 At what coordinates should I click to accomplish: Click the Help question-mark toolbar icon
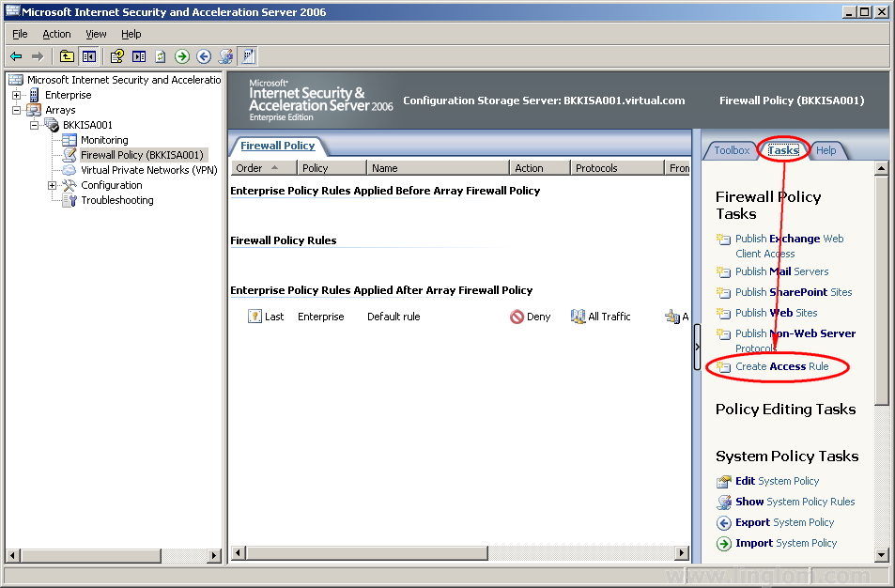tap(117, 56)
